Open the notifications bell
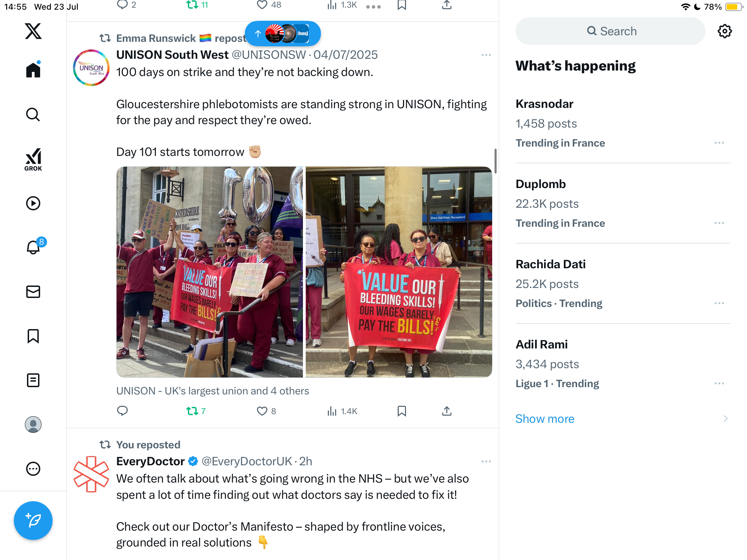This screenshot has height=560, width=747. (x=34, y=247)
